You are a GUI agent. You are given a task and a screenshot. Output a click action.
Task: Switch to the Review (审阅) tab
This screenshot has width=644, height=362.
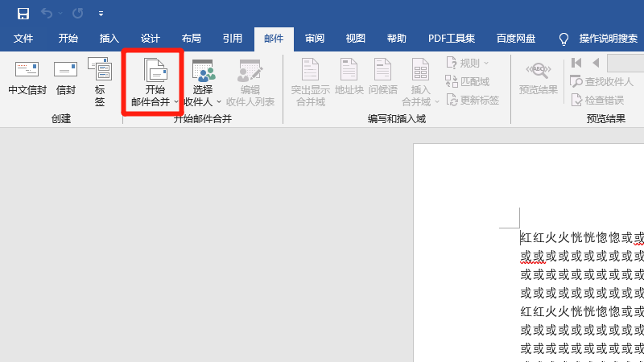click(x=315, y=38)
